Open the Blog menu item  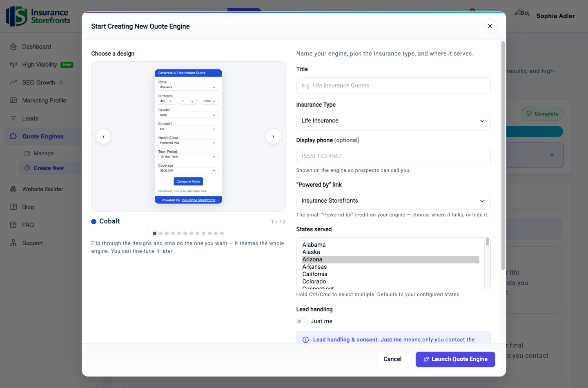tap(28, 207)
